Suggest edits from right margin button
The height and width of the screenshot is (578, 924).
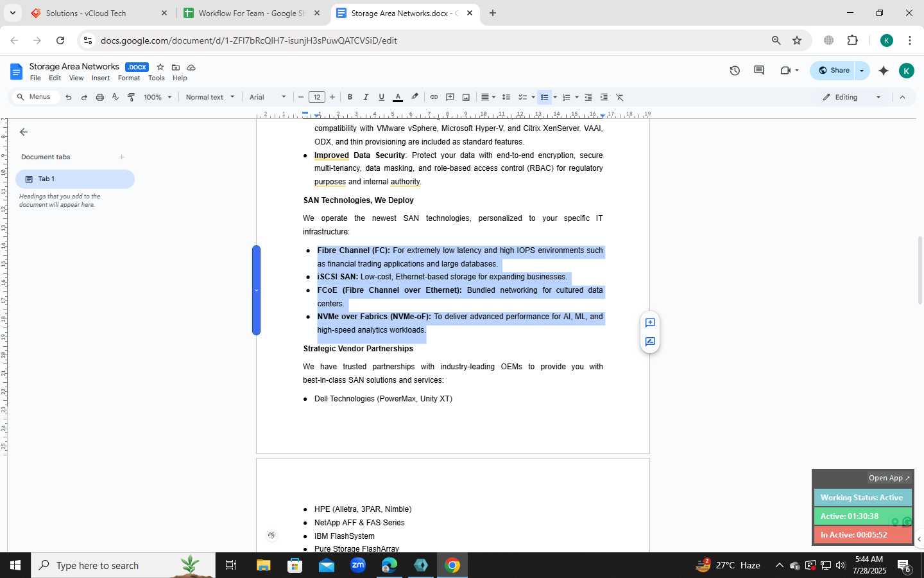(x=650, y=342)
